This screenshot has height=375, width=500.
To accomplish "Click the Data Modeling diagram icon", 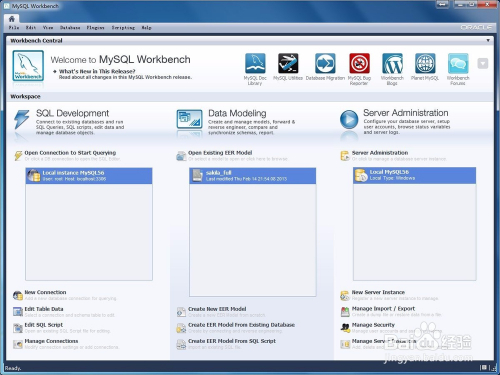I will (189, 119).
